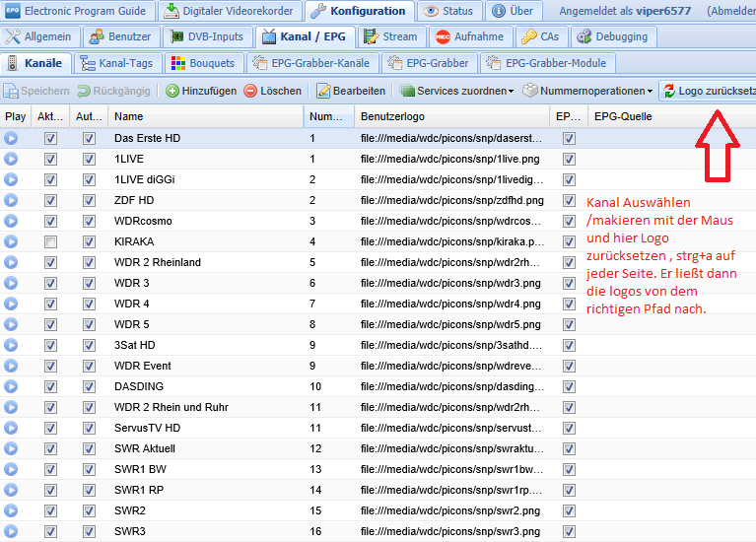This screenshot has height=542, width=756.
Task: Click logo path for 1LIVE
Action: click(449, 159)
